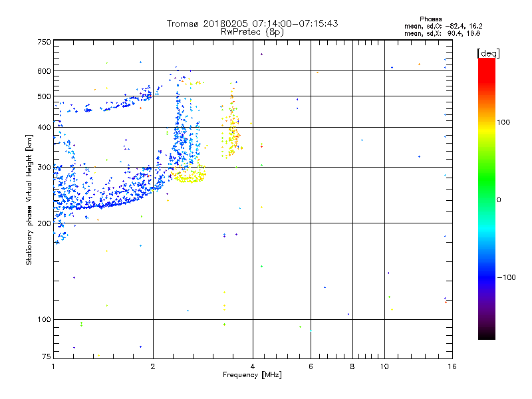Screen dimensions: 532x399
Task: Click the x-axis tick label '16'
Action: [452, 366]
